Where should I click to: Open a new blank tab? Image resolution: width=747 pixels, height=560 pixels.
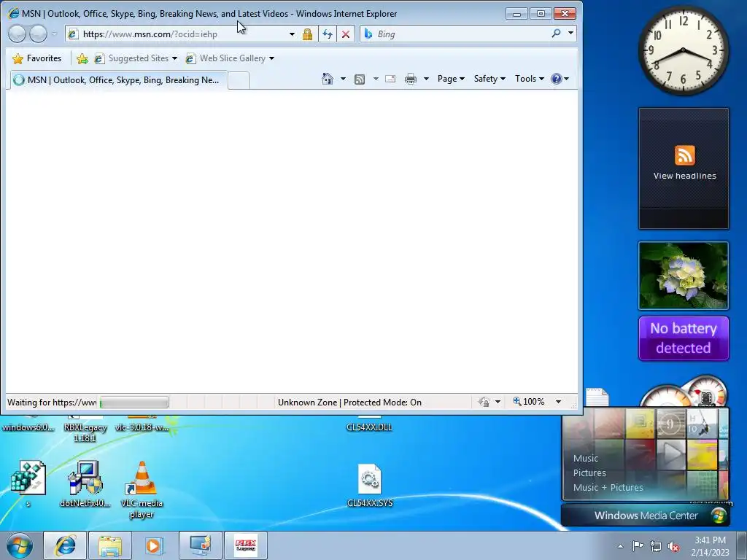[239, 80]
